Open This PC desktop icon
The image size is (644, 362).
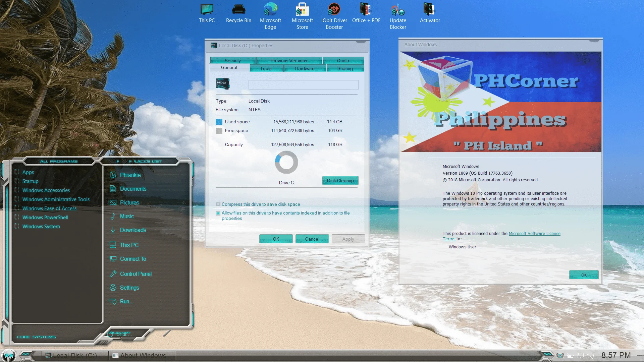(x=207, y=13)
